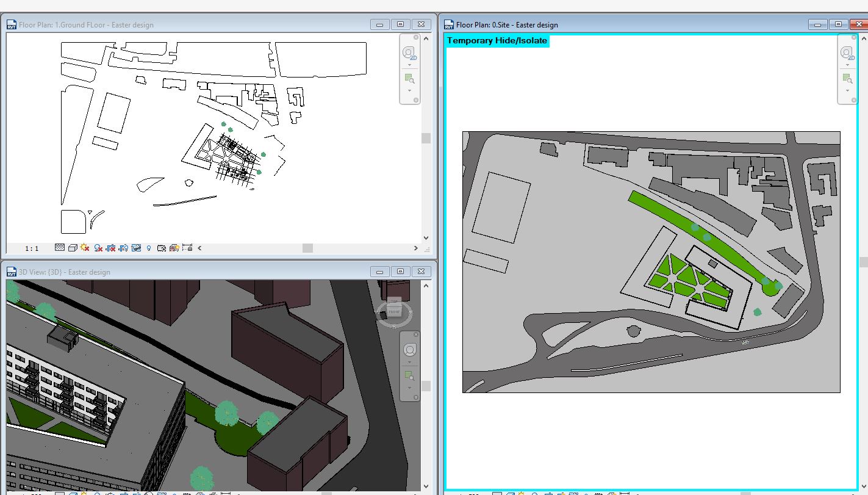Activate Zoom Region tool in Ground Floor view

click(409, 79)
